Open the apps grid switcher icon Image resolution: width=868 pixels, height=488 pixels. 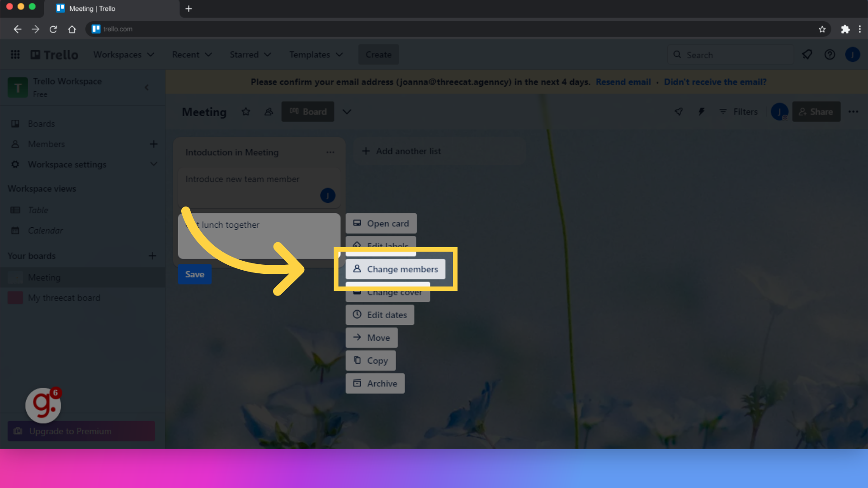[15, 55]
